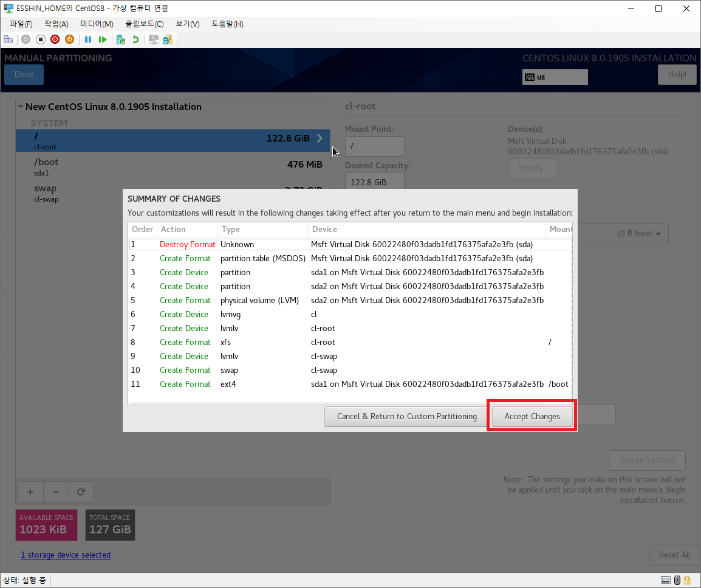Select the Destroy Format row in summary

click(350, 245)
